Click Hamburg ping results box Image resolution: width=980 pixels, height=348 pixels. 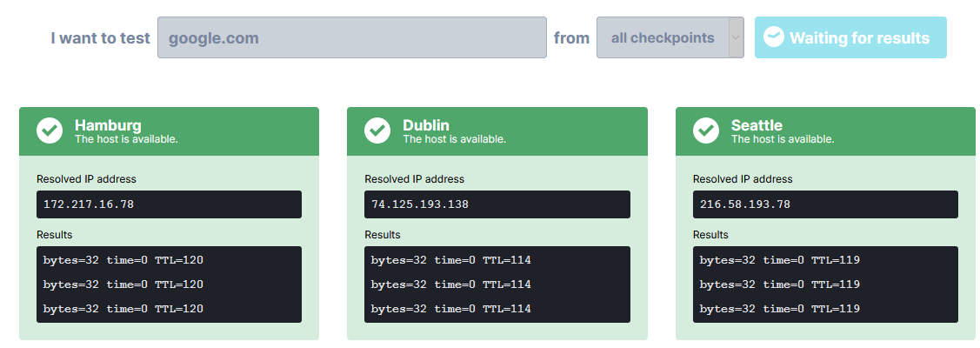click(169, 284)
